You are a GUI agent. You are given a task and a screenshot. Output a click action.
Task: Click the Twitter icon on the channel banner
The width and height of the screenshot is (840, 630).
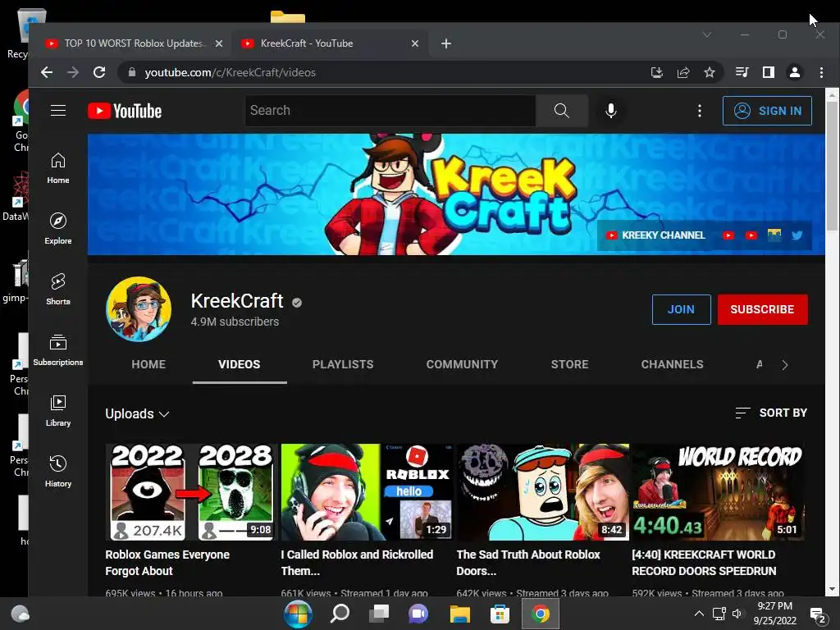click(x=797, y=235)
